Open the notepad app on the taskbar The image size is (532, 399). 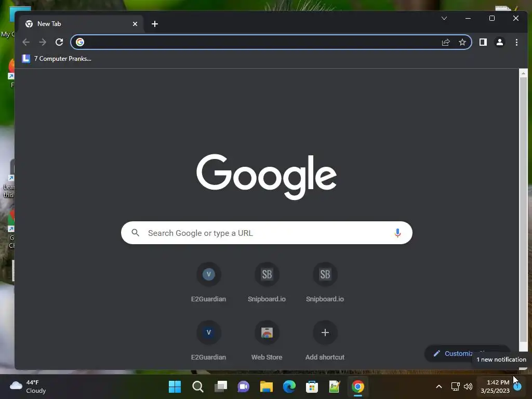click(x=335, y=387)
